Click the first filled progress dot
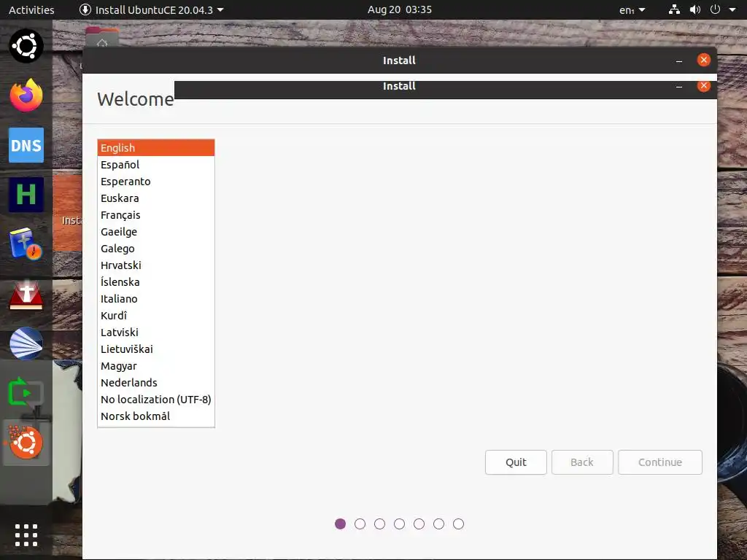Image resolution: width=747 pixels, height=560 pixels. click(340, 524)
